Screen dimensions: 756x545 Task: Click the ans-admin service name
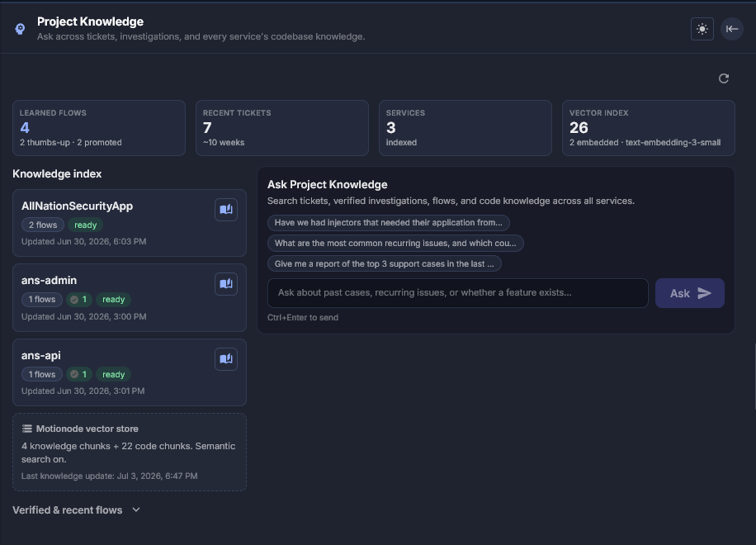49,280
